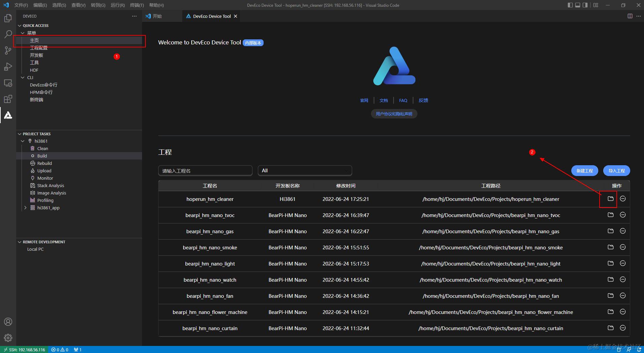Viewport: 644px width, 353px height.
Task: Open the Search view in activity bar
Action: click(8, 34)
